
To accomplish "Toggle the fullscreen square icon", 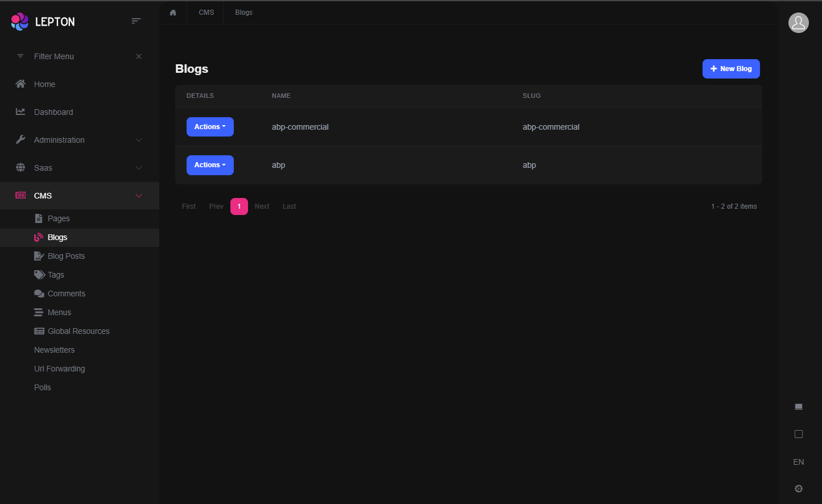I will coord(798,434).
